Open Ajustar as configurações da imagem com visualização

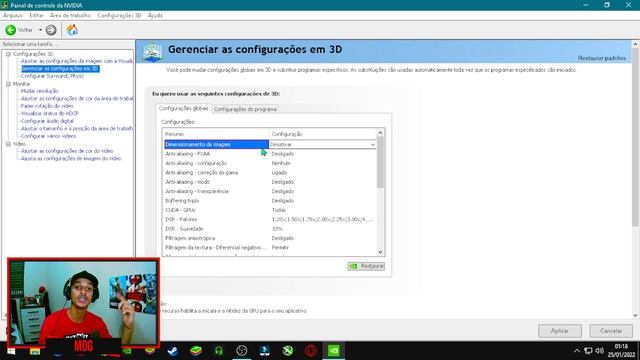pos(77,61)
